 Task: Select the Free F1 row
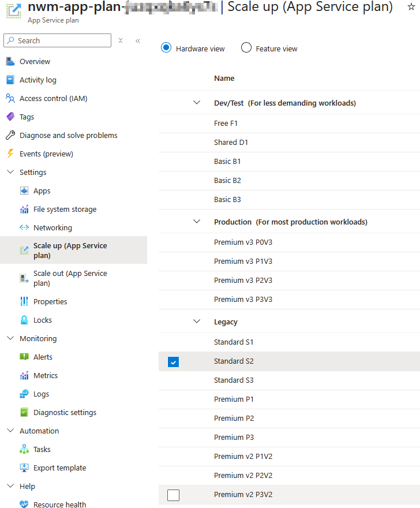pos(289,124)
